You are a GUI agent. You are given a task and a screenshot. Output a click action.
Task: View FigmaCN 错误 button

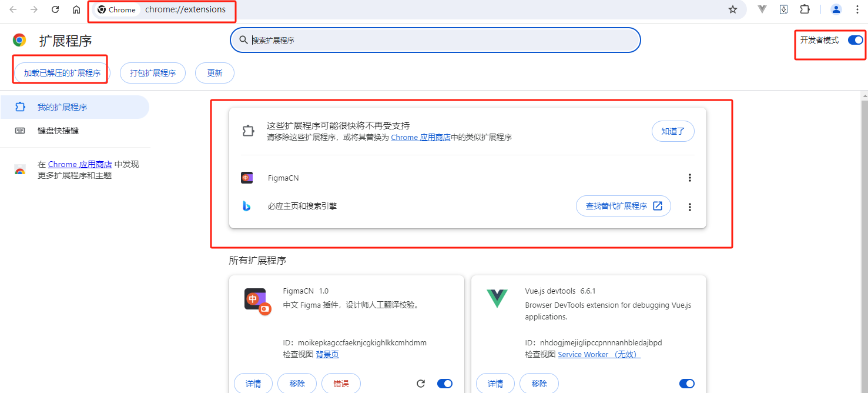coord(341,384)
